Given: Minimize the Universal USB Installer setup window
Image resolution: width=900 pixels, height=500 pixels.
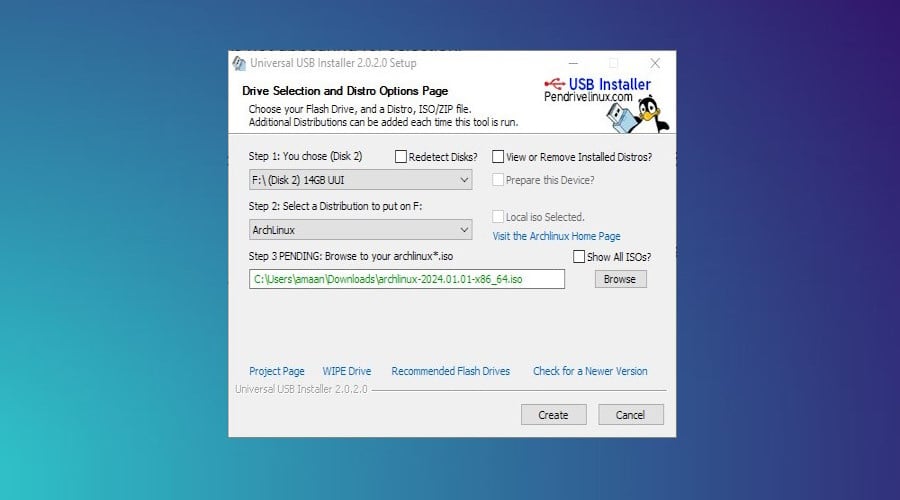Looking at the screenshot, I should tap(573, 63).
